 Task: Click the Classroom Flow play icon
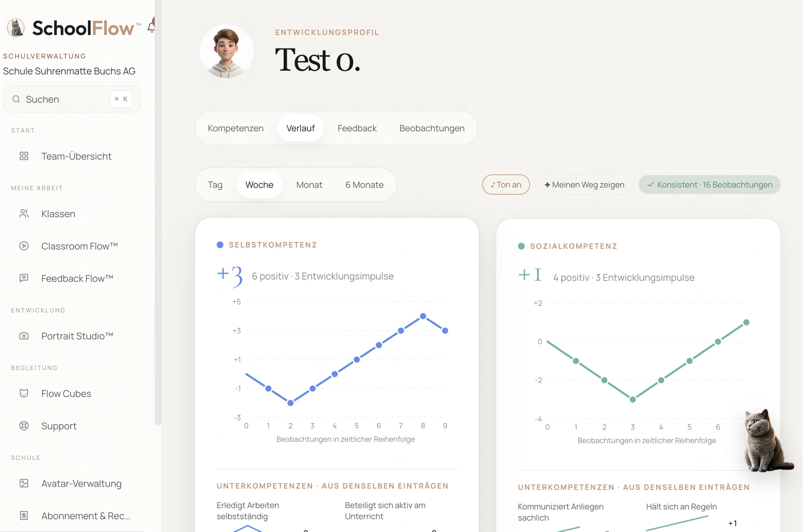coord(24,246)
